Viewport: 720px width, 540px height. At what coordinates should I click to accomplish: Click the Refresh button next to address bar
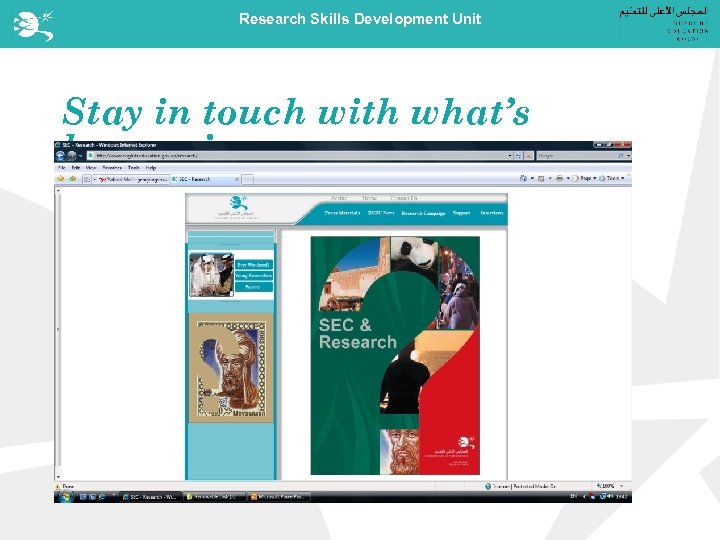click(x=519, y=156)
